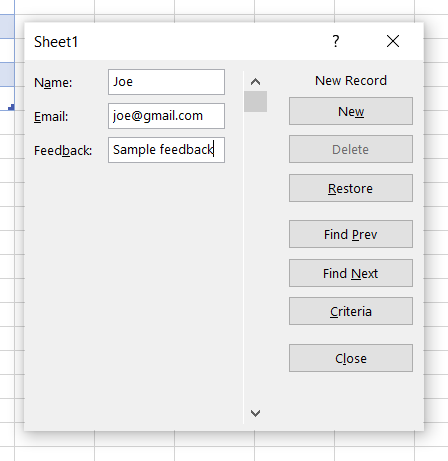448x461 pixels.
Task: Click inside the Feedback text field
Action: [166, 150]
